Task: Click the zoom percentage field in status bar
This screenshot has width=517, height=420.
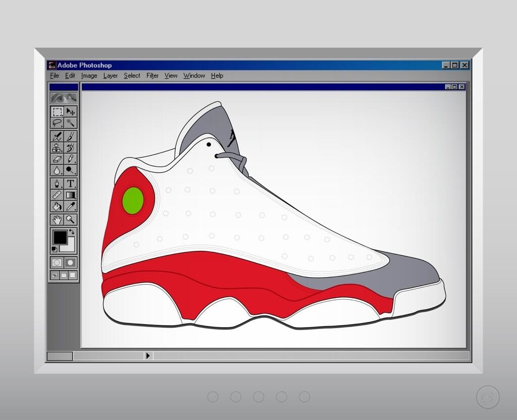Action: (x=60, y=356)
